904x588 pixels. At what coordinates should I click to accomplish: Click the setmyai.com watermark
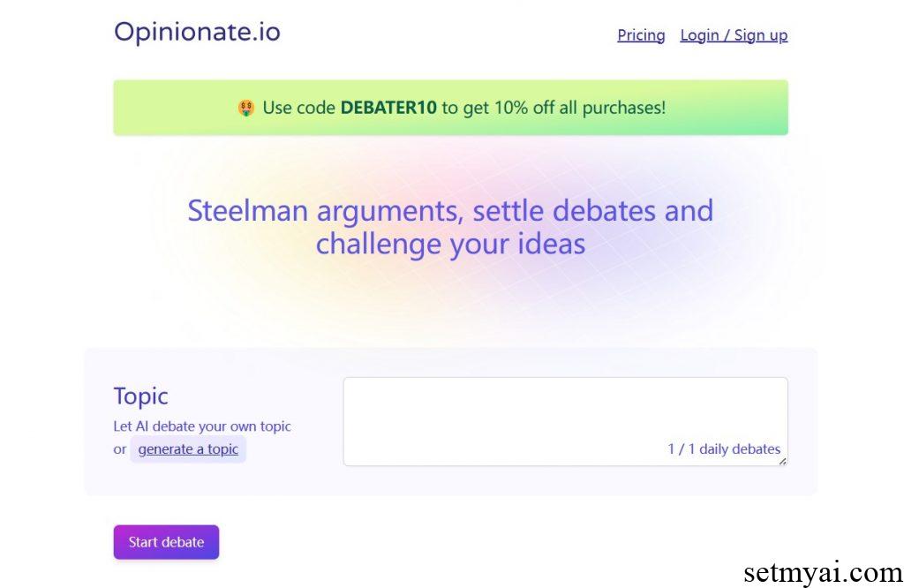tap(821, 569)
